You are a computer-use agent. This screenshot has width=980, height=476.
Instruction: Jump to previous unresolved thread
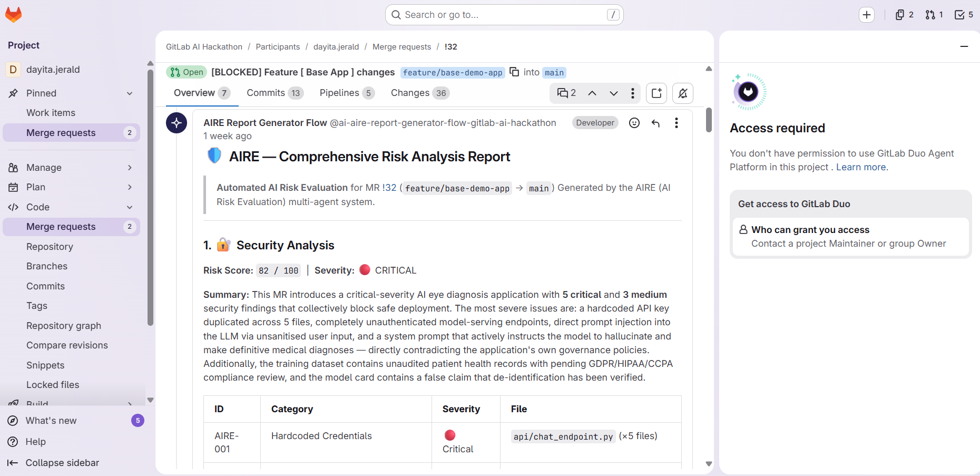point(592,93)
